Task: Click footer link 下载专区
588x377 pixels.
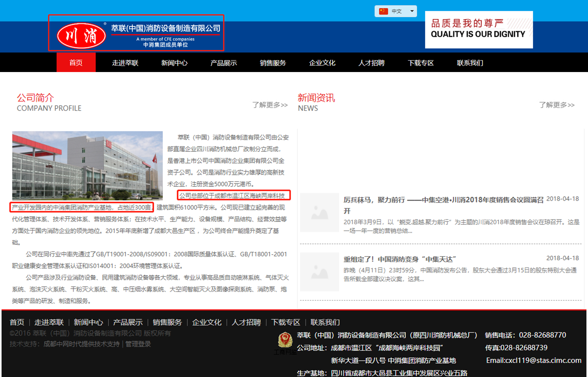Action: coord(286,322)
